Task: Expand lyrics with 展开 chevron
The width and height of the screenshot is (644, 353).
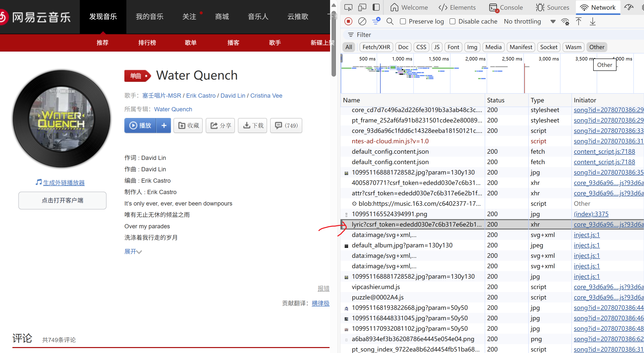Action: tap(133, 251)
